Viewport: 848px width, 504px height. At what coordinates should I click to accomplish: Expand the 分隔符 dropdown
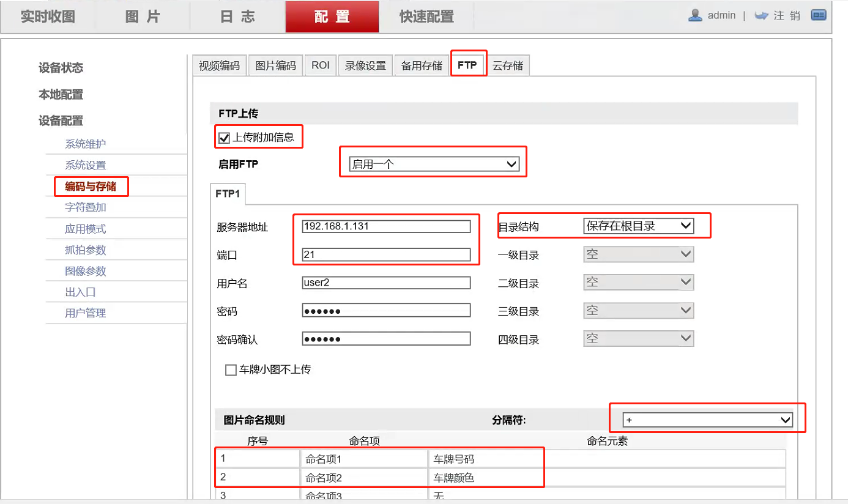707,419
